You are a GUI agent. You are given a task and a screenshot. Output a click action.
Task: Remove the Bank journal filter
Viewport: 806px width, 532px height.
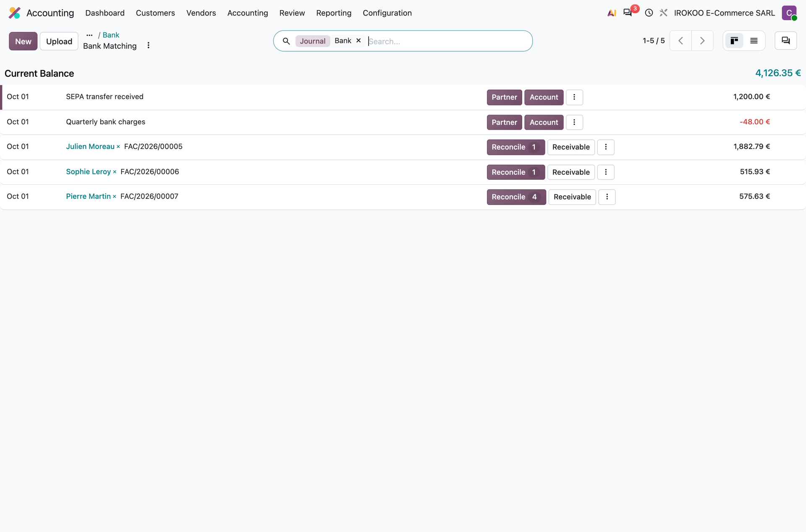pos(359,41)
